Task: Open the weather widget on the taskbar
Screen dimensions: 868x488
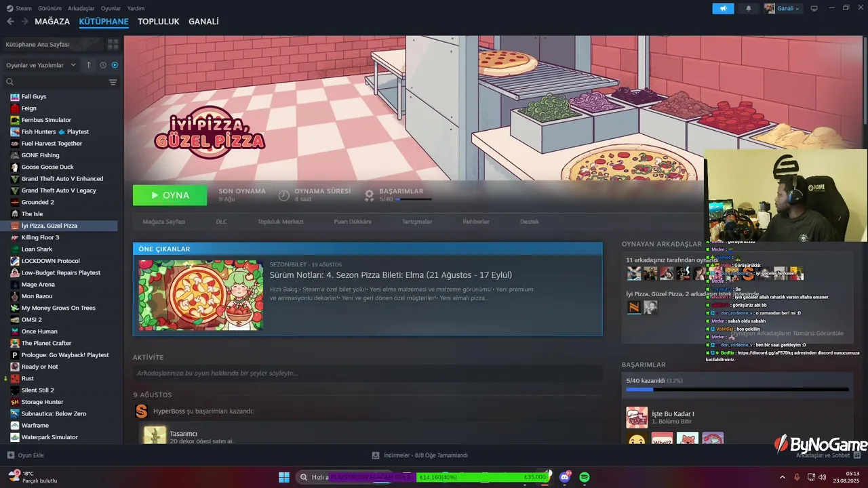Action: point(33,477)
